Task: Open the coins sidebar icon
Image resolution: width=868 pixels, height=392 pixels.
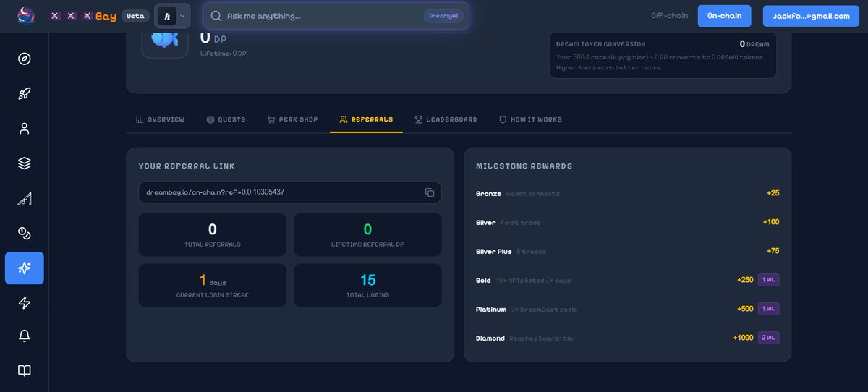Action: pos(25,233)
